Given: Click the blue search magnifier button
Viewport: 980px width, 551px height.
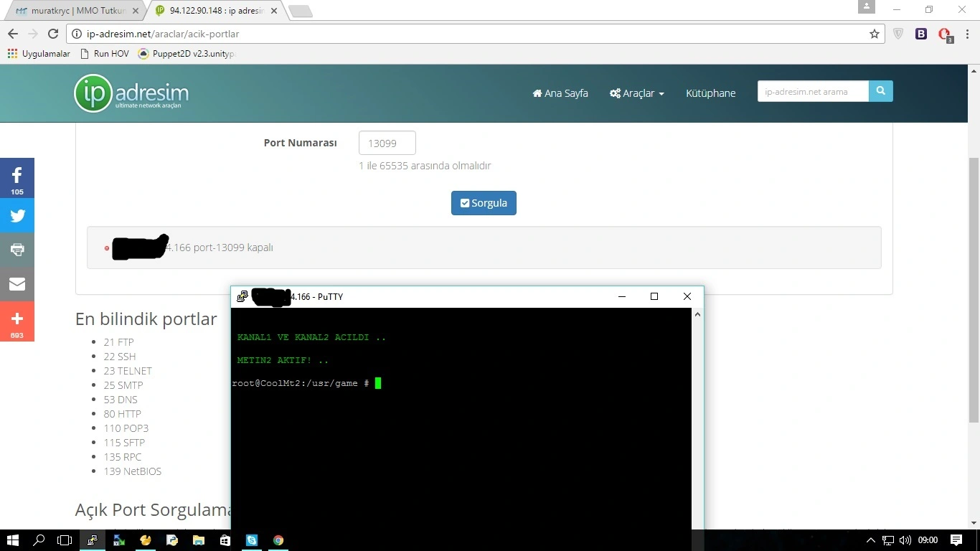Looking at the screenshot, I should tap(881, 91).
